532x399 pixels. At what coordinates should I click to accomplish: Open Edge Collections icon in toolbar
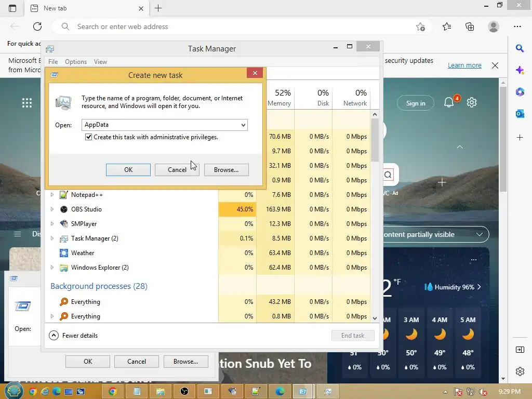[x=470, y=26]
